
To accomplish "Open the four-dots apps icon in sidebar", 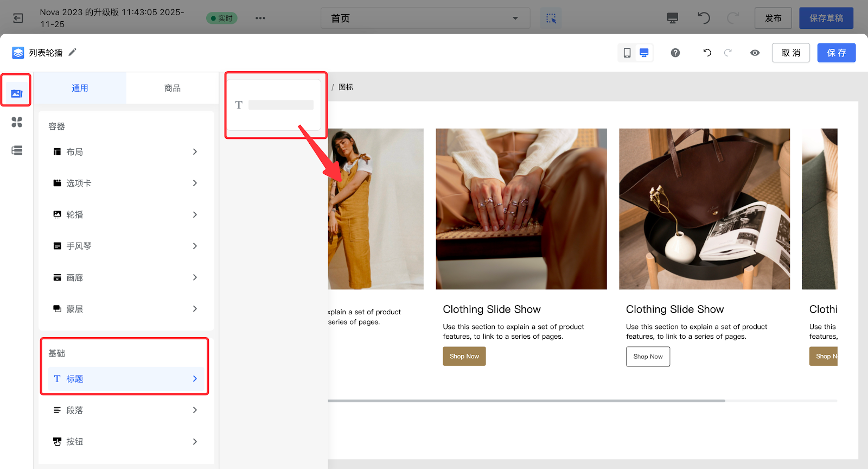I will tap(17, 122).
